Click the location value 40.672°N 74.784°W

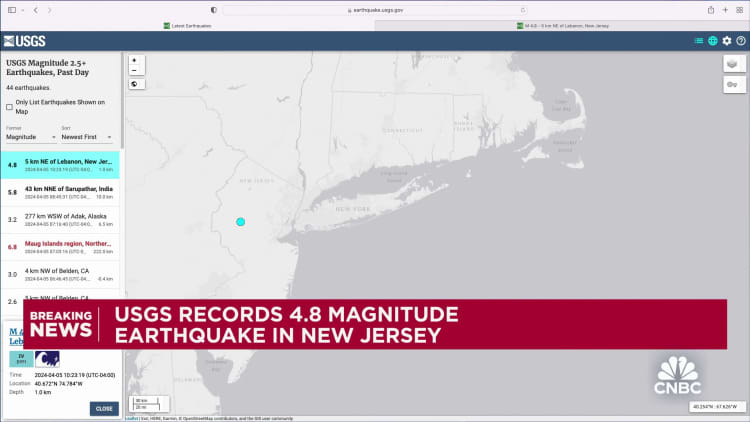click(58, 384)
